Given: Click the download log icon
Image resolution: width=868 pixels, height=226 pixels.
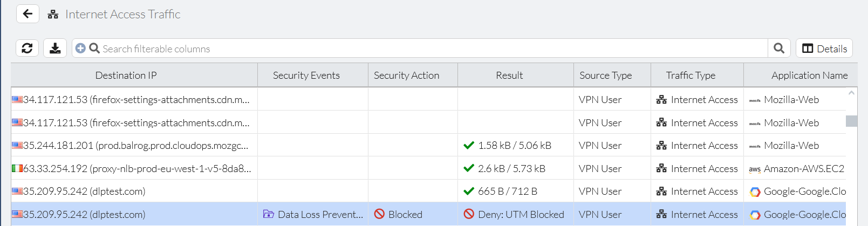Looking at the screenshot, I should pyautogui.click(x=55, y=49).
